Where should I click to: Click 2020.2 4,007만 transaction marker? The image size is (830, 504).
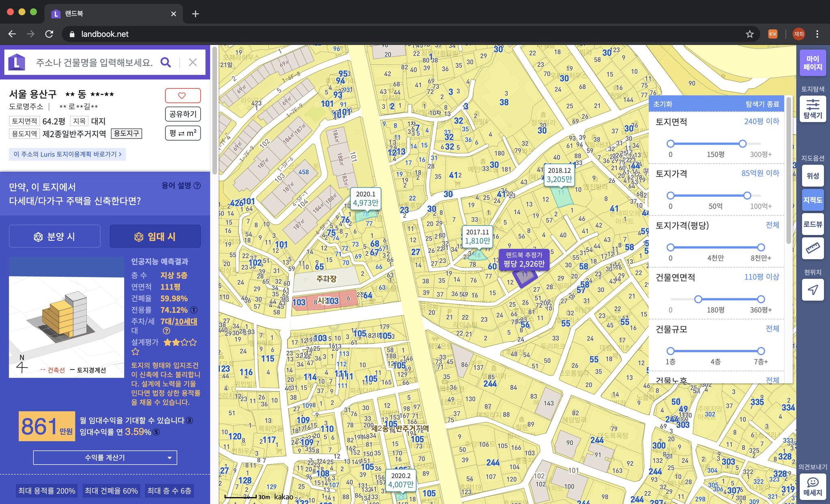pyautogui.click(x=401, y=480)
